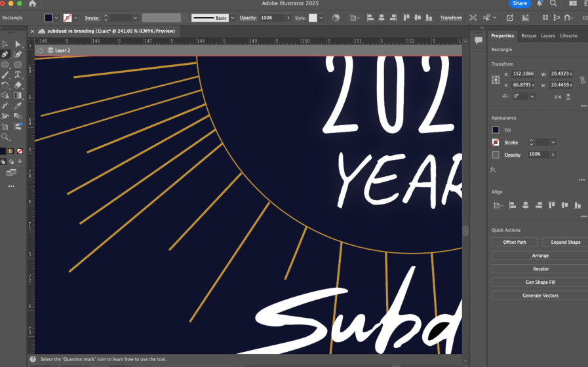Flip selection vertically in Transform panel

click(x=568, y=97)
